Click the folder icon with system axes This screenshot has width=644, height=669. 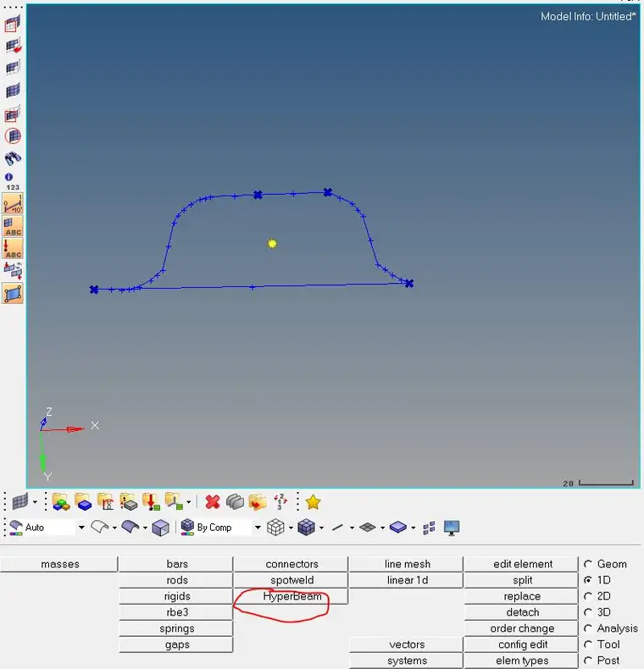(x=174, y=501)
